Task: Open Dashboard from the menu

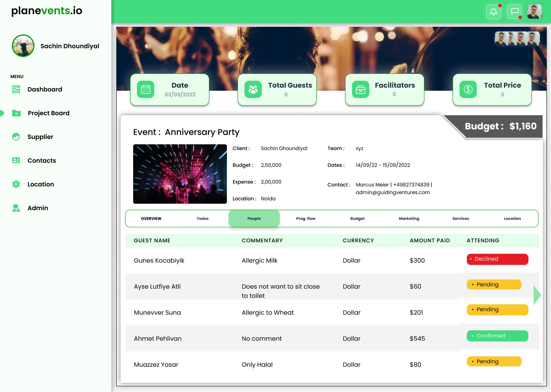Action: (45, 89)
